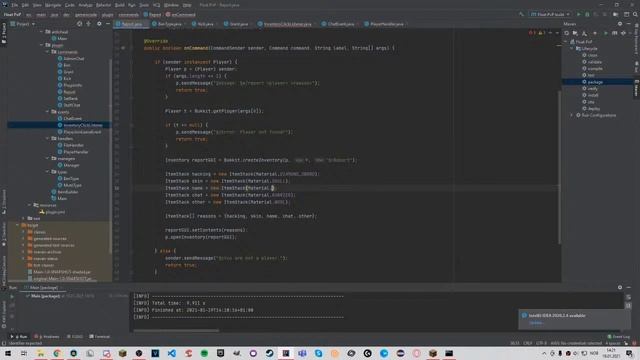Click the editor vertical scrollbar
This screenshot has width=640, height=360.
click(x=560, y=167)
